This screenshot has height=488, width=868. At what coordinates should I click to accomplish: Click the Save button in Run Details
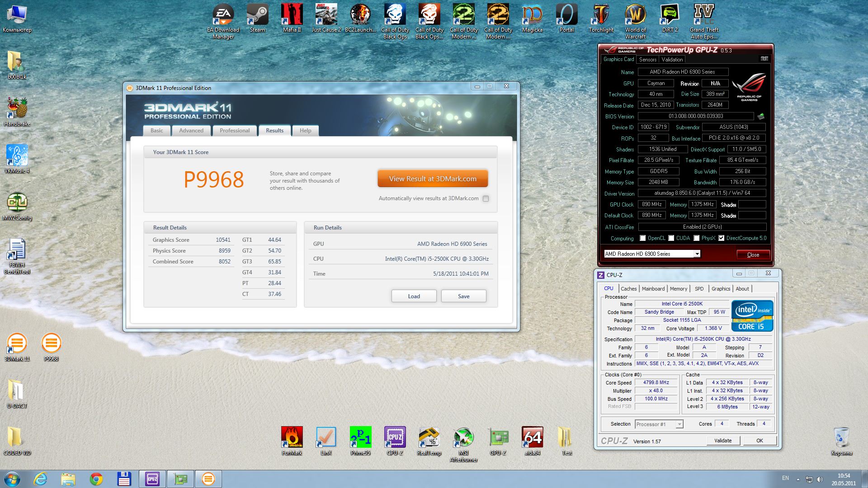click(x=464, y=296)
